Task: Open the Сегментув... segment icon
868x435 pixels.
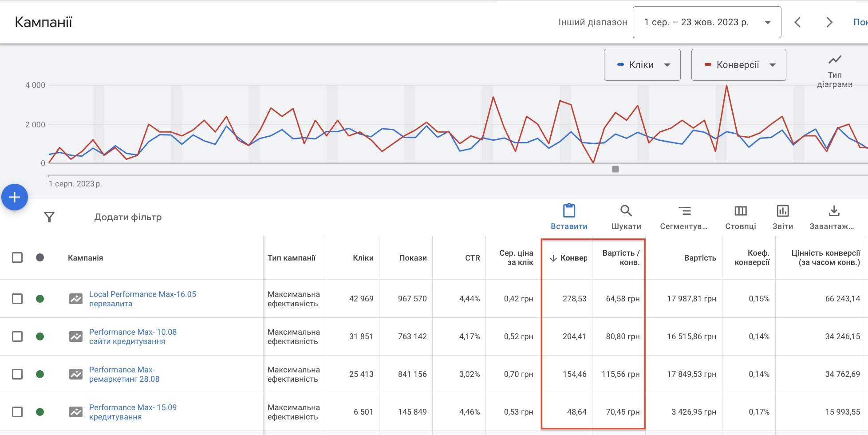Action: pyautogui.click(x=684, y=211)
